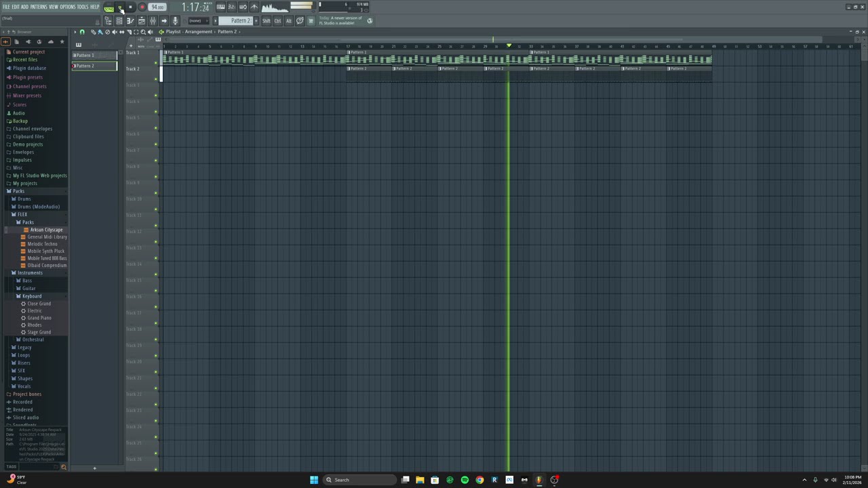Click the green playhead marker on timeline
Viewport: 868px width, 488px height.
tap(509, 45)
